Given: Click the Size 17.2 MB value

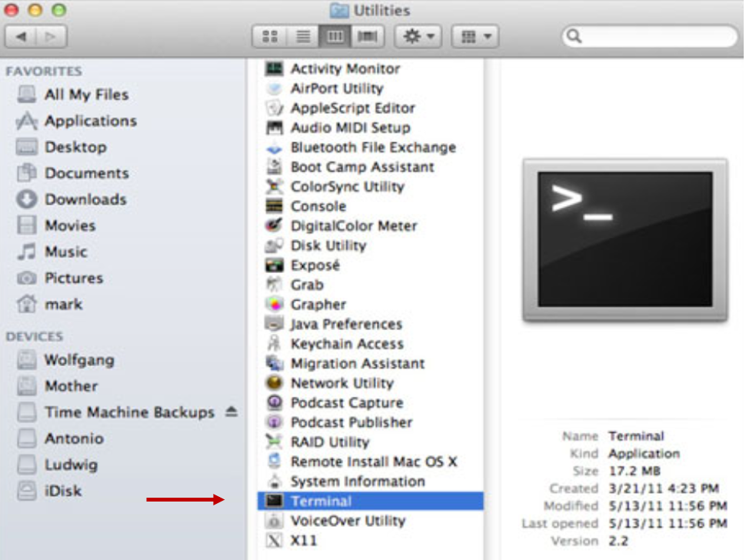Looking at the screenshot, I should click(634, 471).
